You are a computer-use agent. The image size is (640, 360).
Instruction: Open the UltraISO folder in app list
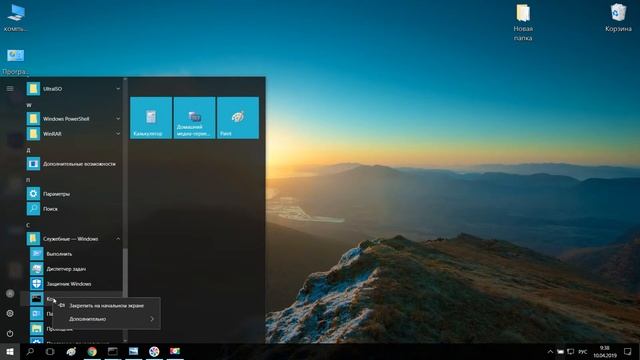tap(73, 89)
